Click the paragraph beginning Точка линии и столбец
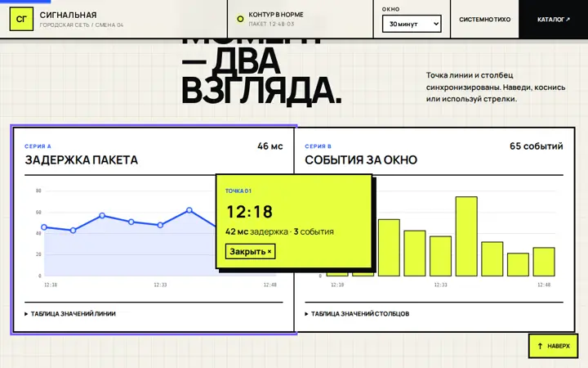 pyautogui.click(x=496, y=88)
